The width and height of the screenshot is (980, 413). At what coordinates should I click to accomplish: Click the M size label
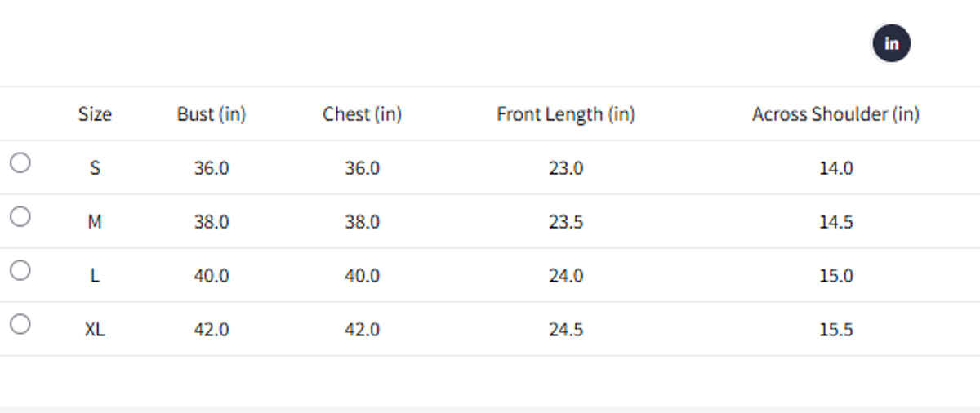(x=95, y=222)
